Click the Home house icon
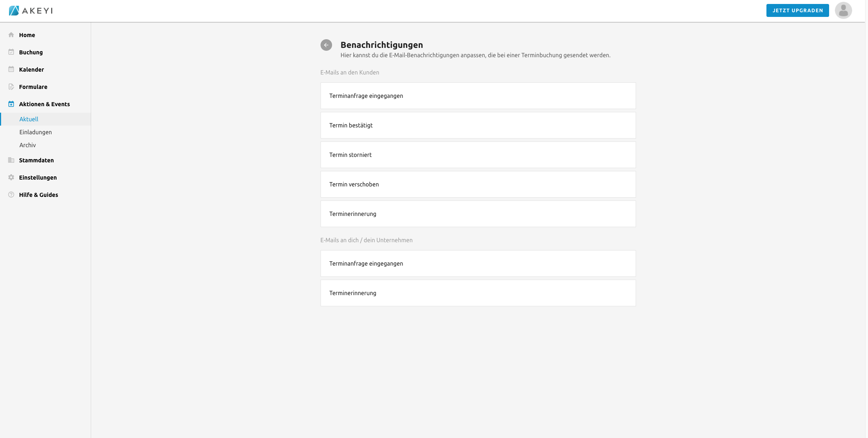Image resolution: width=868 pixels, height=438 pixels. 11,35
